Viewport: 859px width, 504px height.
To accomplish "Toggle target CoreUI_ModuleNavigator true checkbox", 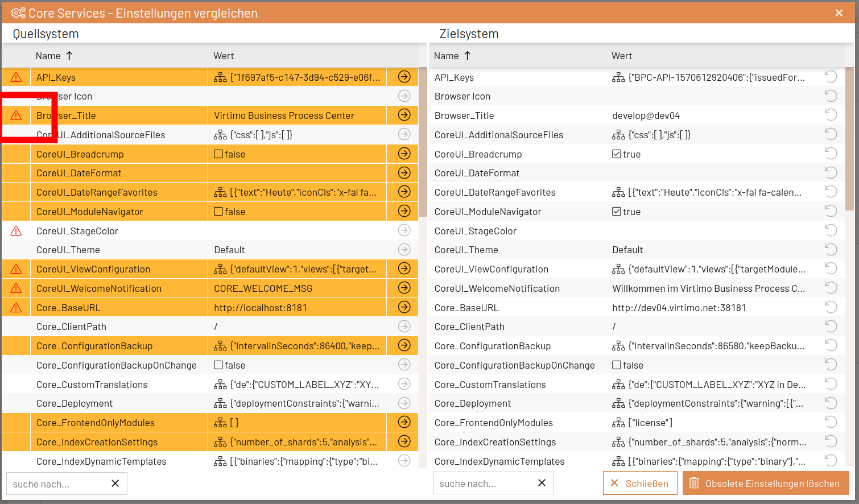I will [x=617, y=212].
